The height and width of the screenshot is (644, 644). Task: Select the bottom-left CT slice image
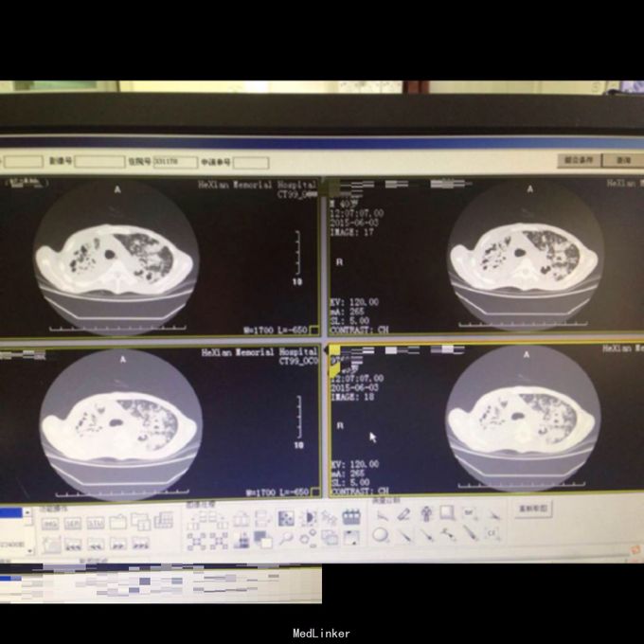coord(120,420)
